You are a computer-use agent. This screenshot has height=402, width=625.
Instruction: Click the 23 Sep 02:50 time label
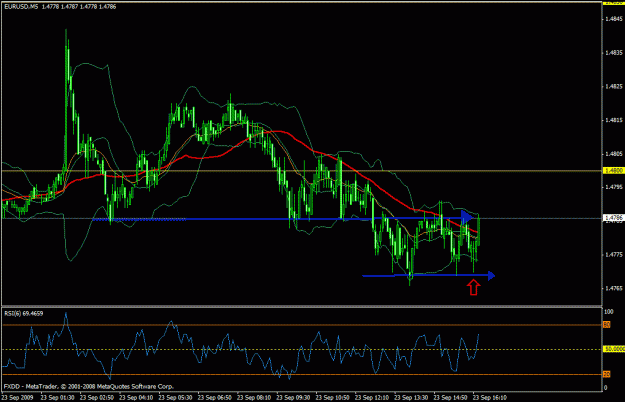(97, 398)
